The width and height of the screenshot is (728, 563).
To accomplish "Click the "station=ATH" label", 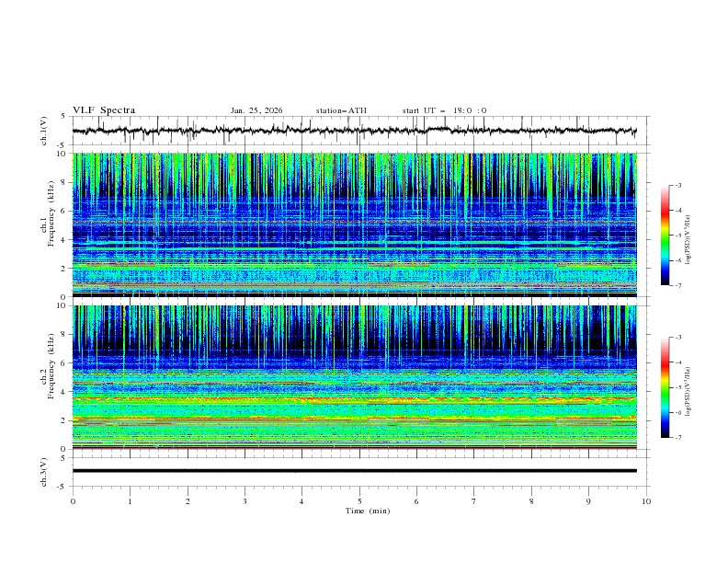I will 341,110.
